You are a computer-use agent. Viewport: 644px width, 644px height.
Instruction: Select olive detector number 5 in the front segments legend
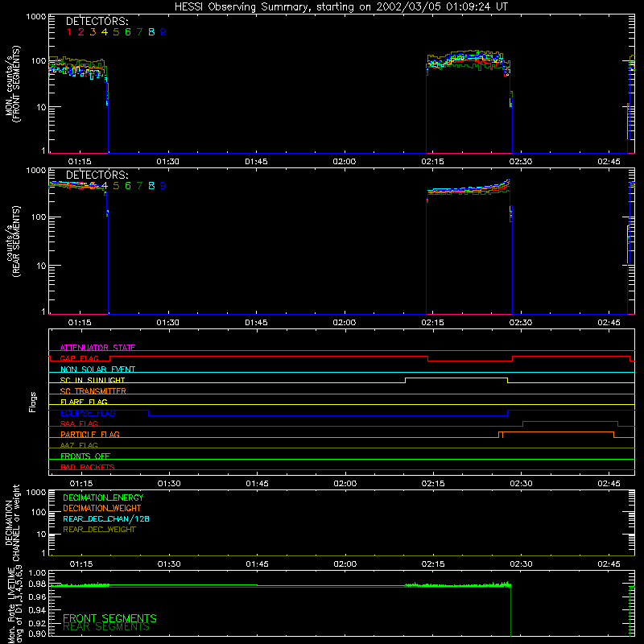pos(116,32)
